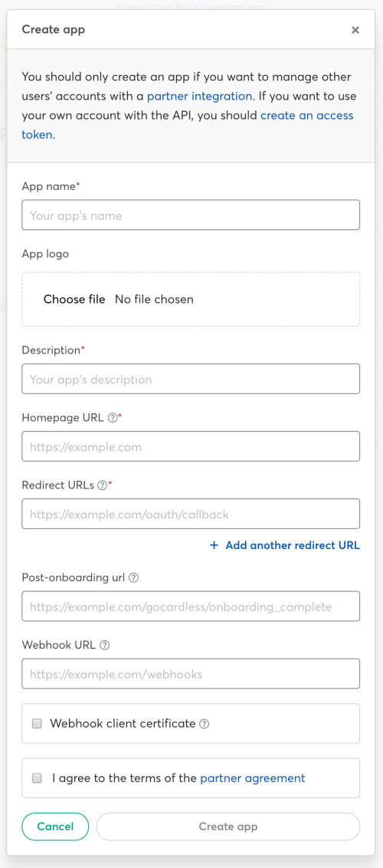Image resolution: width=383 pixels, height=868 pixels.
Task: Open the Post-onboarding url help tooltip icon
Action: click(133, 577)
